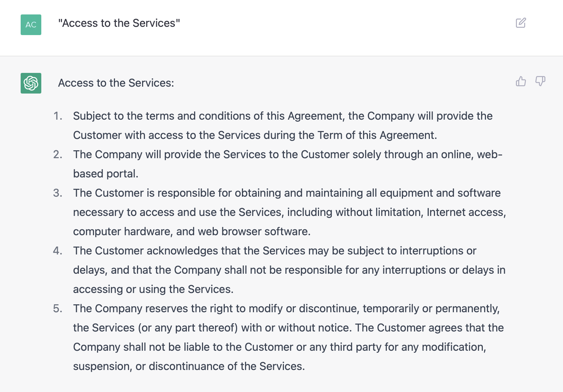Screen dimensions: 563x392
Task: Give the response a thumbs down
Action: (540, 81)
